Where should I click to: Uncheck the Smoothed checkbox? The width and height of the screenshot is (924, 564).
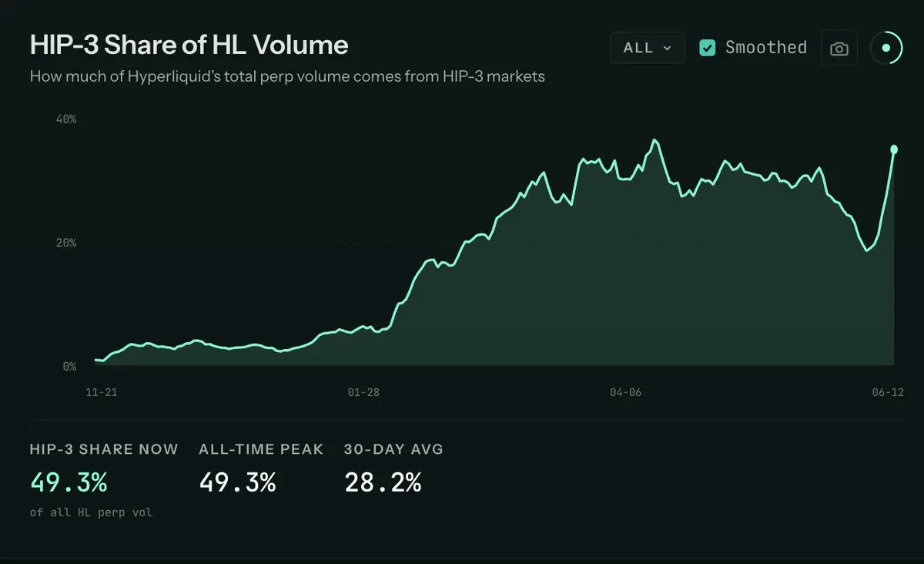(x=707, y=48)
